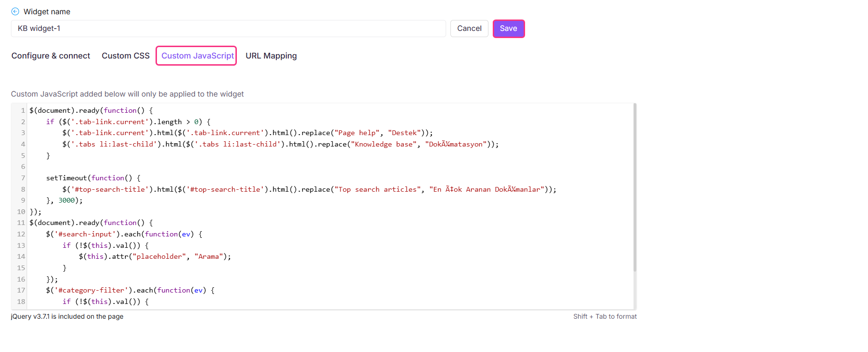868x352 pixels.
Task: Click the code line replacing "Page help" with "Destek"
Action: pos(247,133)
